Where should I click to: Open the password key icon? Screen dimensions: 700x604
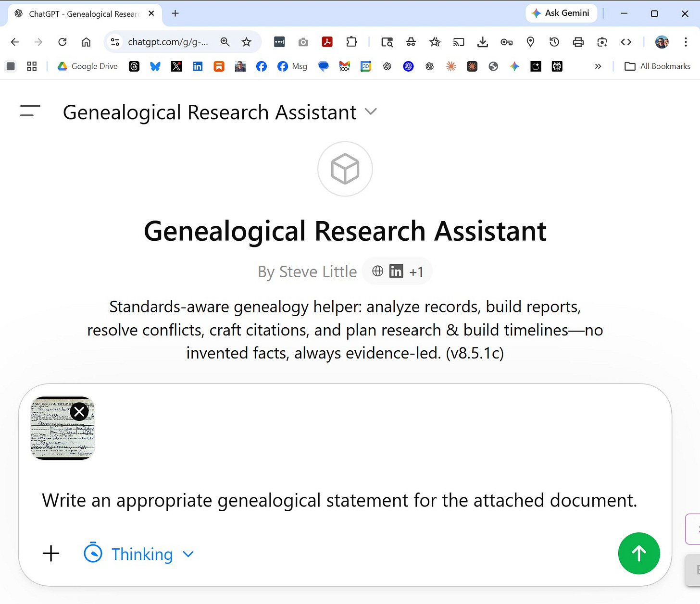click(x=507, y=42)
